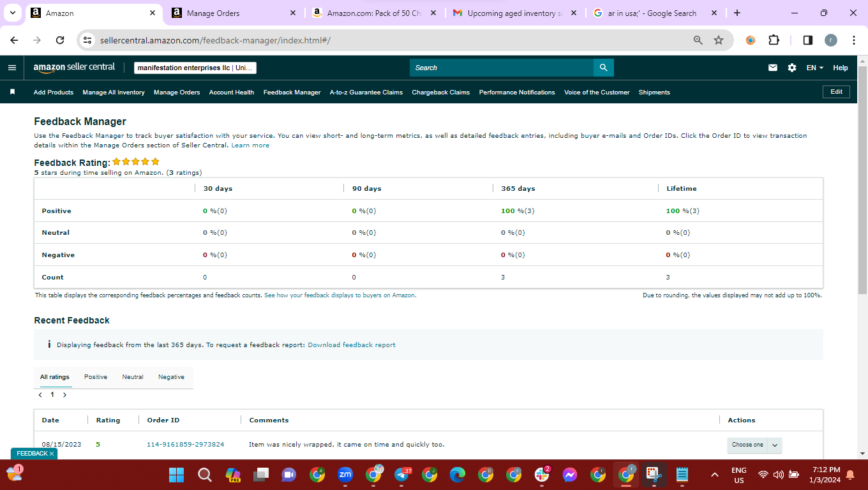
Task: Open the buyer messages mail icon
Action: point(773,68)
